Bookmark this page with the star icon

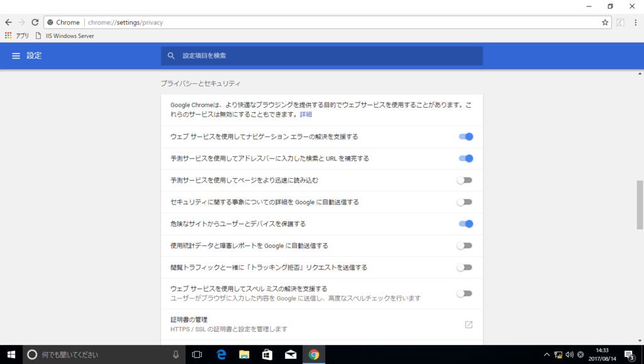click(604, 21)
